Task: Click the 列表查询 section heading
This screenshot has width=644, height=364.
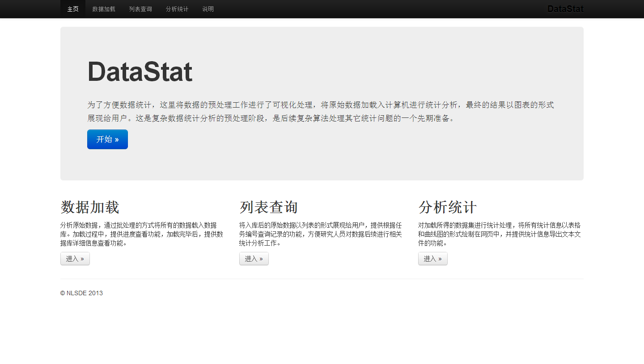Action: point(269,207)
